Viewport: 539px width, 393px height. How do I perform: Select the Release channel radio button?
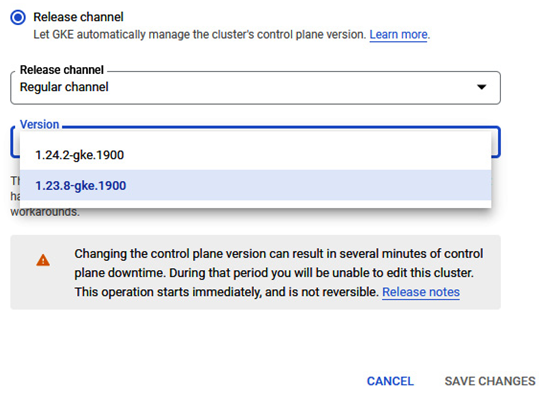coord(18,17)
